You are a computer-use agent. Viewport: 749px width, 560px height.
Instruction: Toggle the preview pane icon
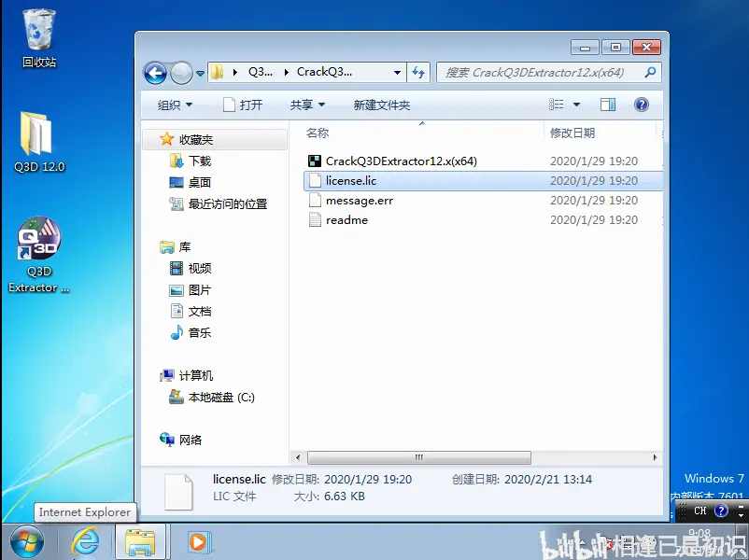click(x=608, y=105)
